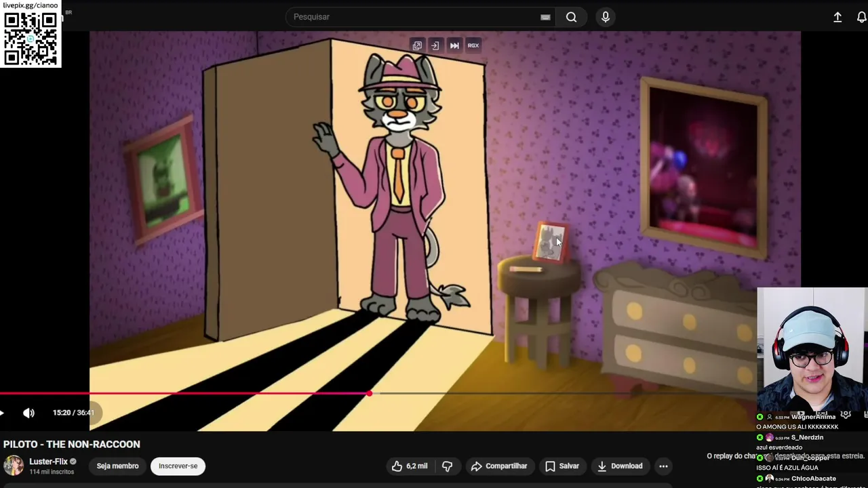Resume playback with the play button
The height and width of the screenshot is (488, 868).
coord(2,413)
